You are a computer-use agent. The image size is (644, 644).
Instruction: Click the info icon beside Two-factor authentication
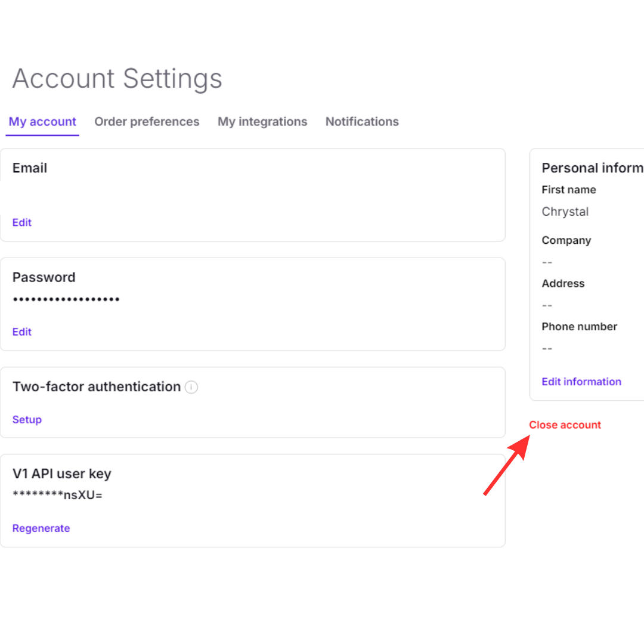tap(191, 388)
